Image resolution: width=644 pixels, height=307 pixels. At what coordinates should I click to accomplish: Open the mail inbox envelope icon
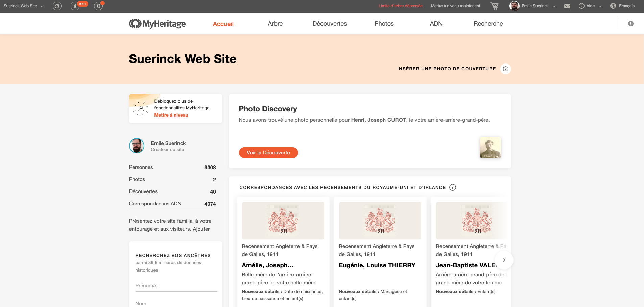567,6
